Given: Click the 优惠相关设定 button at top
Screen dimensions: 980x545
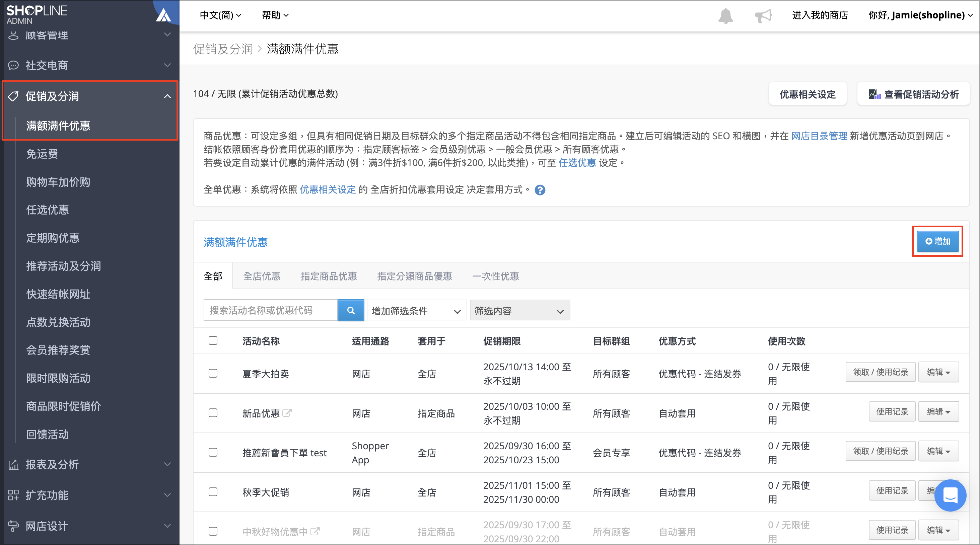Looking at the screenshot, I should coord(808,94).
